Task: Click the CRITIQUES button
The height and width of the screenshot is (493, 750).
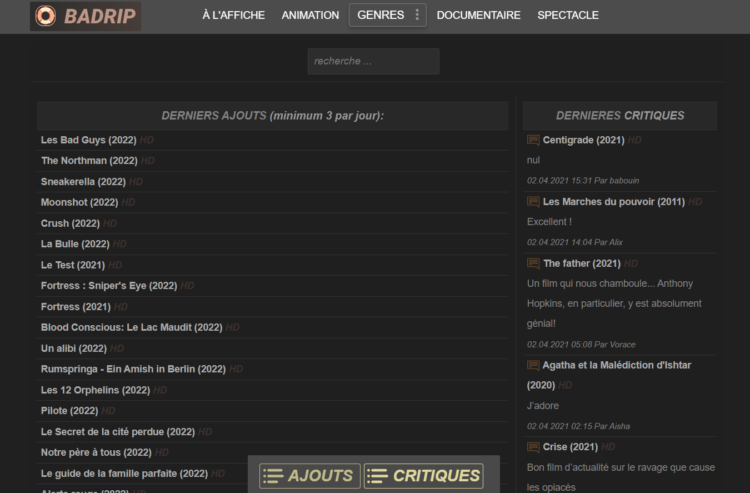Action: pos(423,476)
